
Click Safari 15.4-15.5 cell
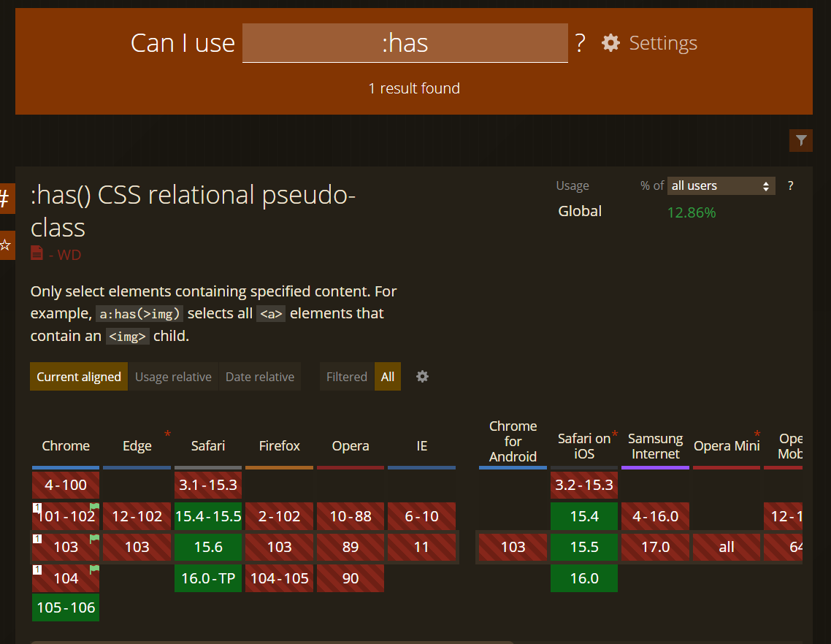(207, 516)
